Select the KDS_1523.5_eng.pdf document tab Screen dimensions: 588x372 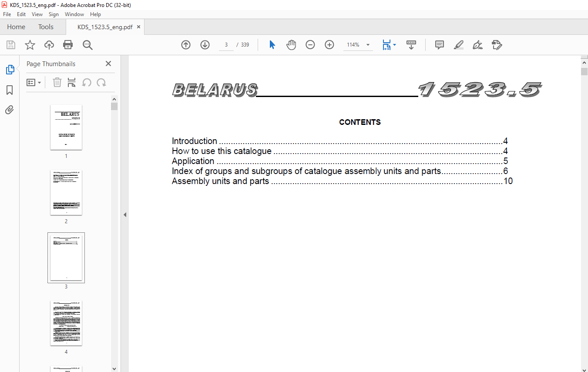[105, 27]
